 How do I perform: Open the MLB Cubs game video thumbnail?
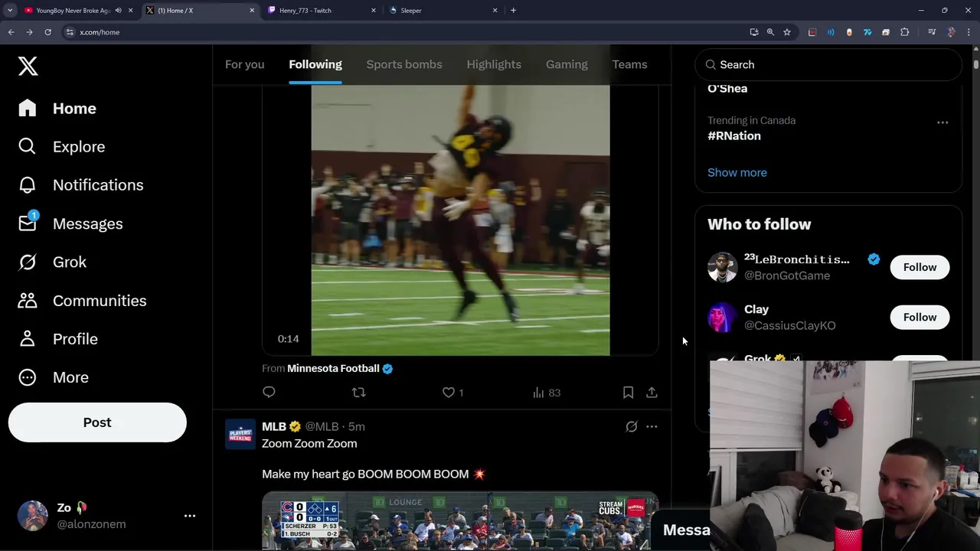pos(460,521)
